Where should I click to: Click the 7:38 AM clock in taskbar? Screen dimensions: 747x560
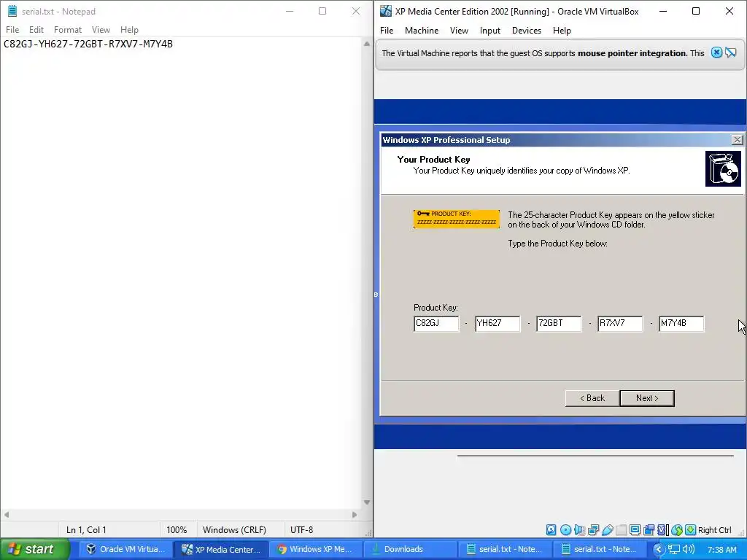tap(721, 550)
